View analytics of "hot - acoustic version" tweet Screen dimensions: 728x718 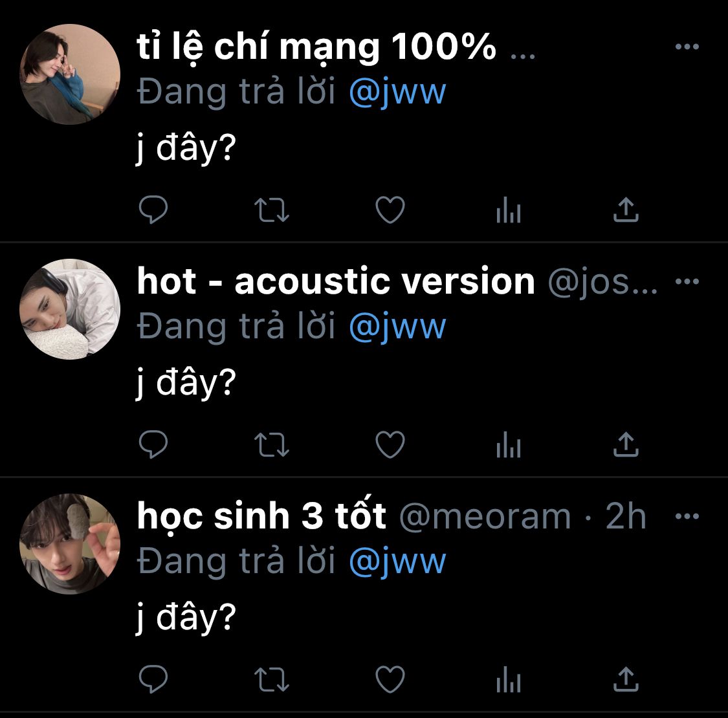pyautogui.click(x=509, y=444)
